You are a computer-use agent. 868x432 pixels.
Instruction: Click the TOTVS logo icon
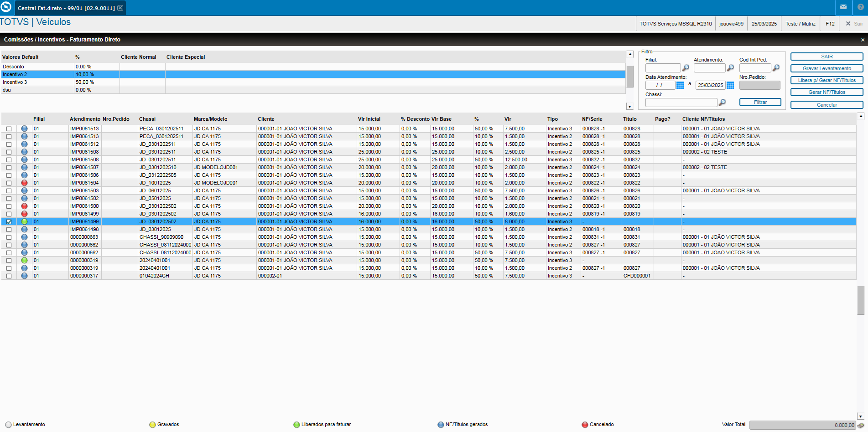[x=6, y=7]
